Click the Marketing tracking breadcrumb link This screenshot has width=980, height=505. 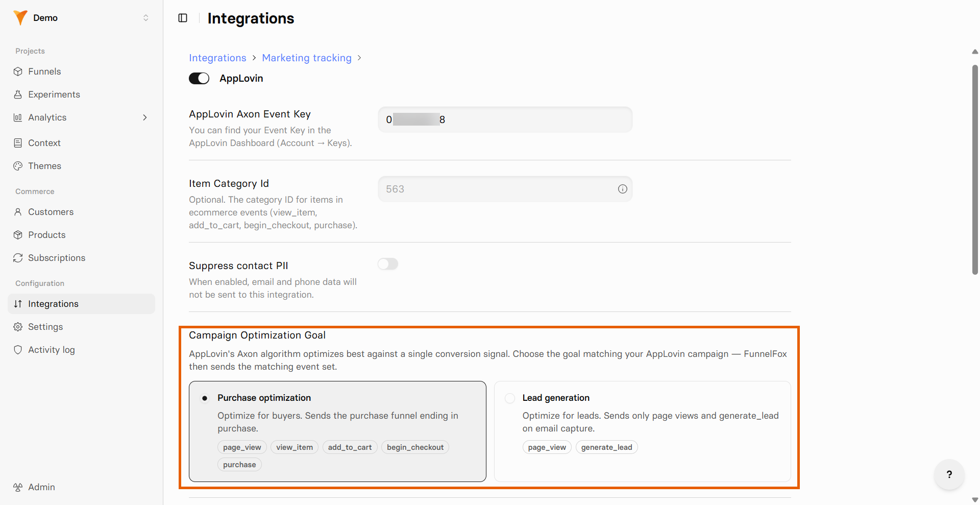tap(307, 58)
